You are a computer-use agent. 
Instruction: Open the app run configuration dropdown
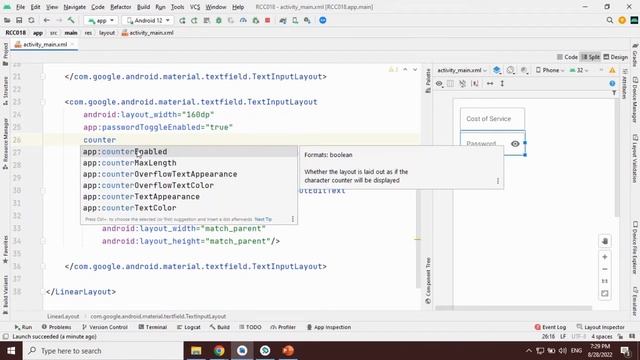[101, 20]
